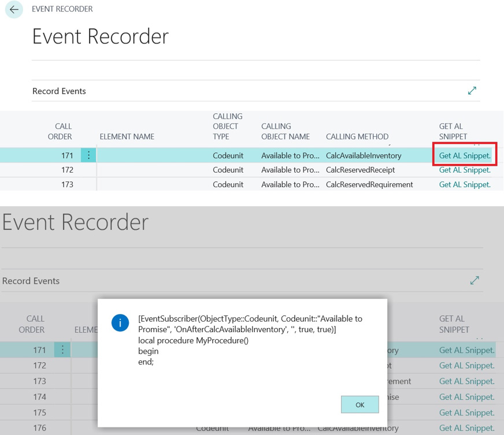Screen dimensions: 504x435
Task: Click the Calling Object Name column header
Action: (x=286, y=131)
